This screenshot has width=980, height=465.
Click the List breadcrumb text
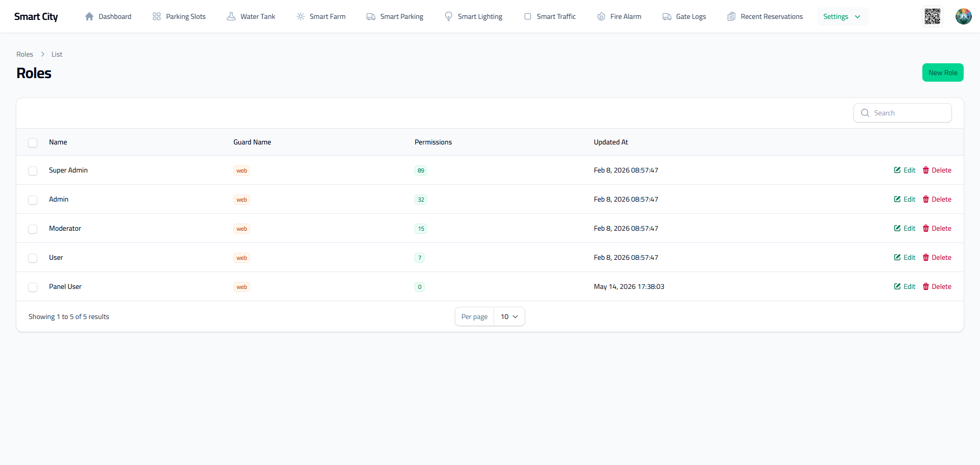pos(57,54)
